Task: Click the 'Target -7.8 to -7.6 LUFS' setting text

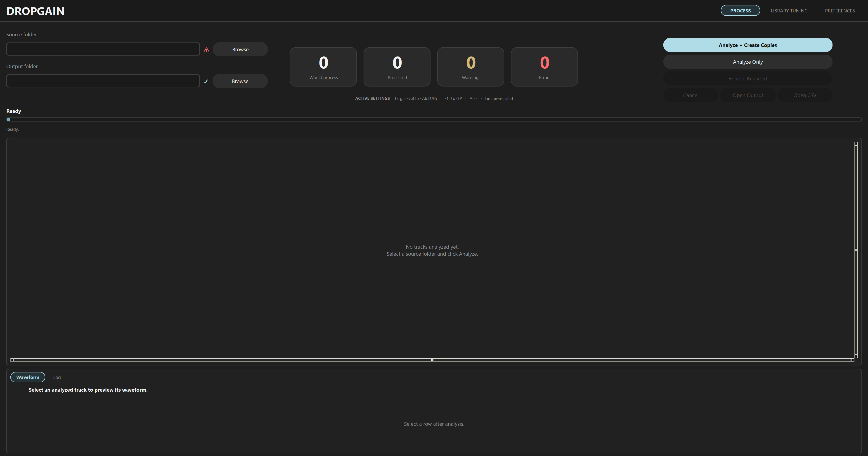Action: point(416,98)
